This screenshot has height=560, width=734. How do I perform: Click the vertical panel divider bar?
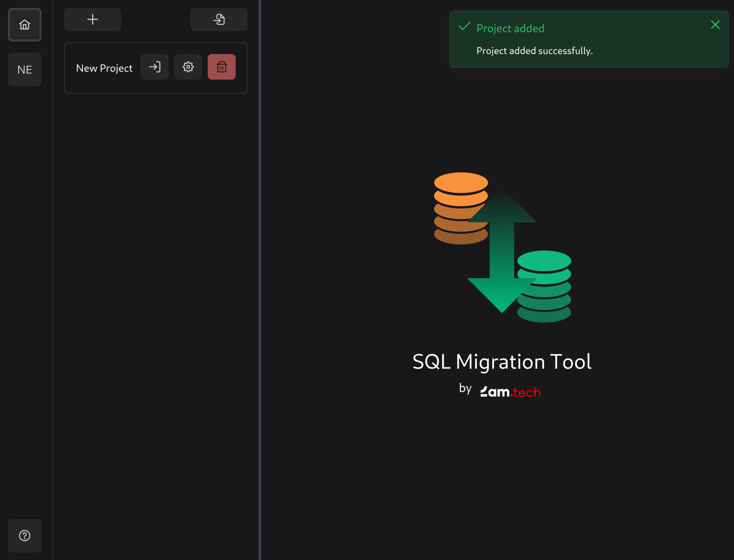pos(260,279)
